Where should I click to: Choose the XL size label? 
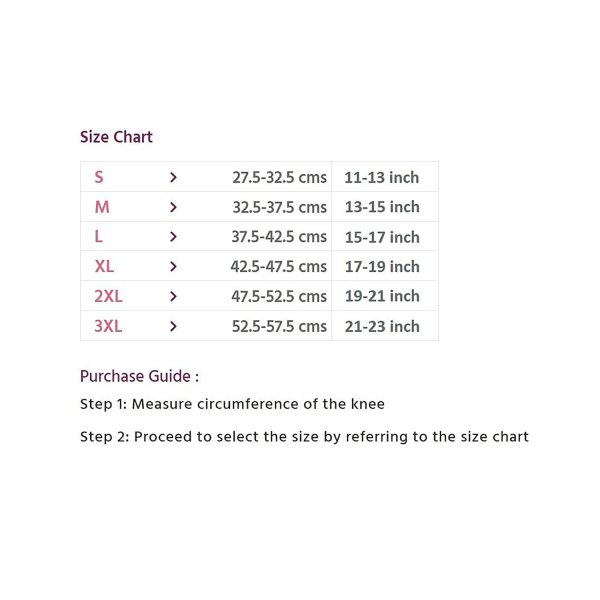point(104,267)
